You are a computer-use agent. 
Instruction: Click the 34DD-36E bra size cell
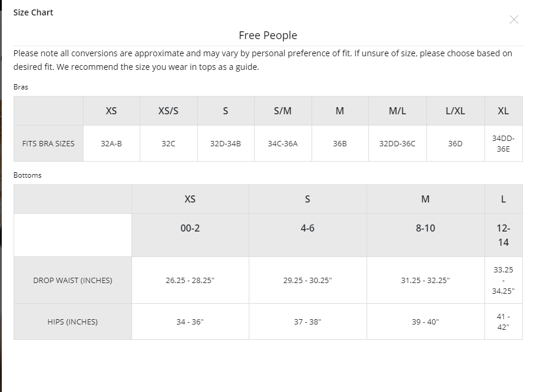[503, 143]
